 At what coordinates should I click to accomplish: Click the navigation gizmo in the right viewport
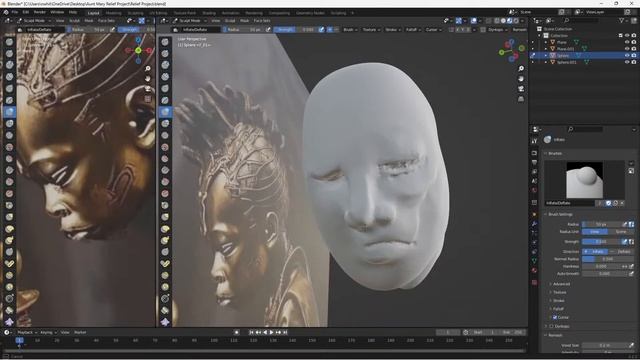pos(511,50)
